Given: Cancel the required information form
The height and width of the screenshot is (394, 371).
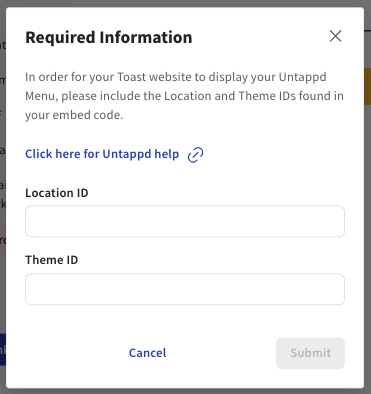Looking at the screenshot, I should point(147,353).
